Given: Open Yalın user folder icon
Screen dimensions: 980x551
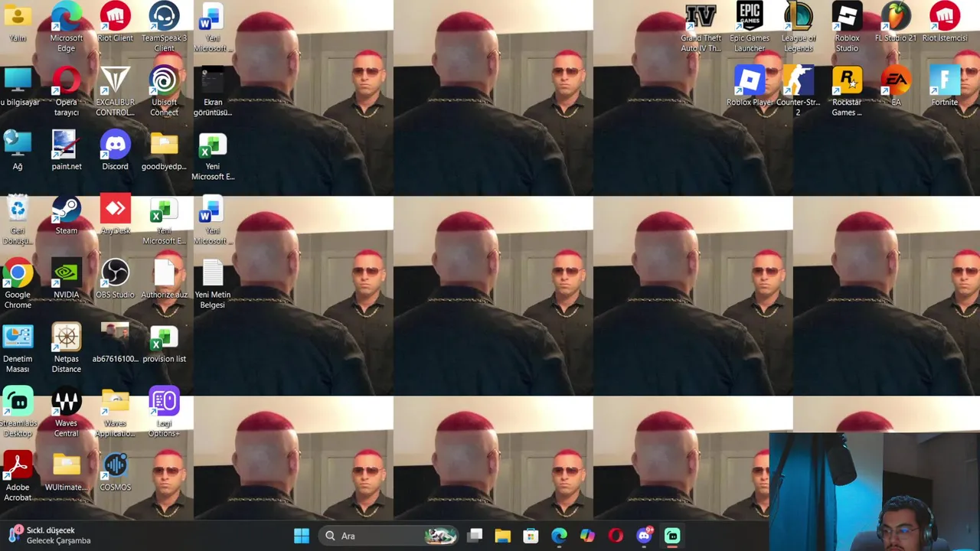Looking at the screenshot, I should 18,22.
